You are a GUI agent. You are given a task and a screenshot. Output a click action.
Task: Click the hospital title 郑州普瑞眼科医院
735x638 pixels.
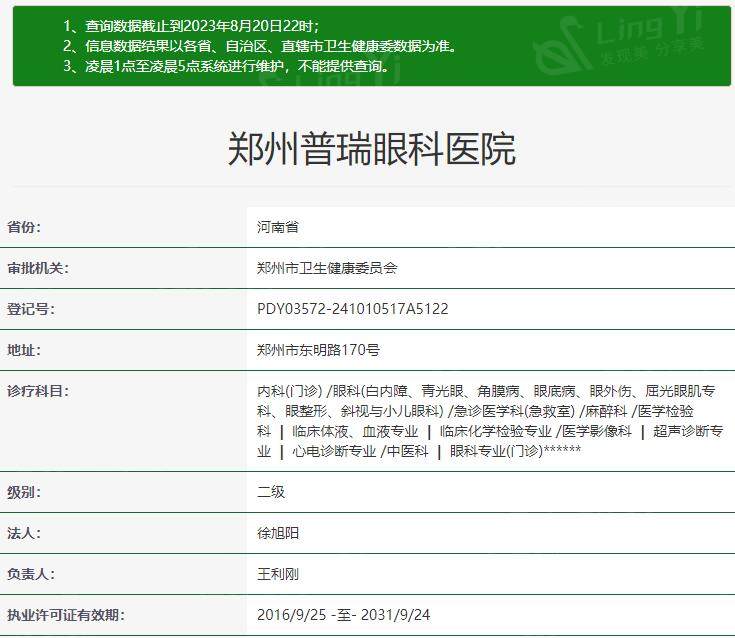[x=372, y=149]
